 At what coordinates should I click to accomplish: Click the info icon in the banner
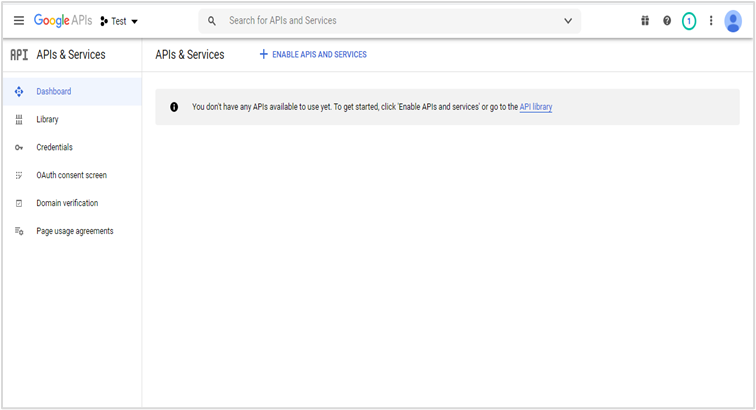coord(174,107)
